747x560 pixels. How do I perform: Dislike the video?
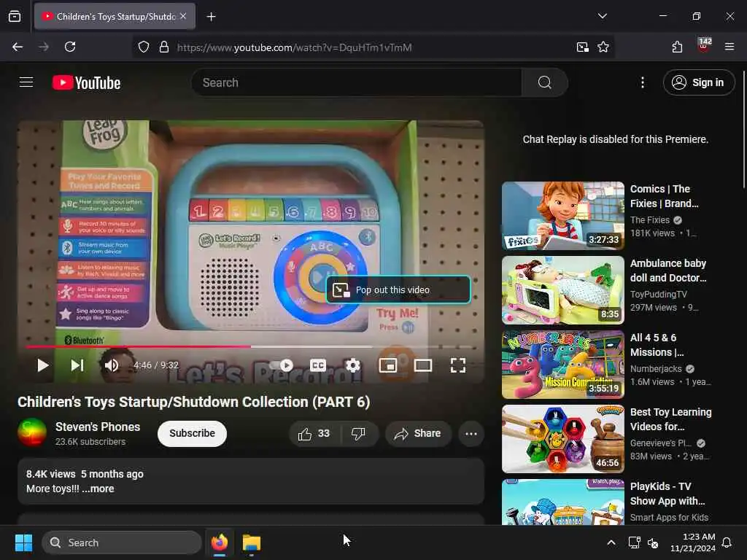(x=358, y=433)
